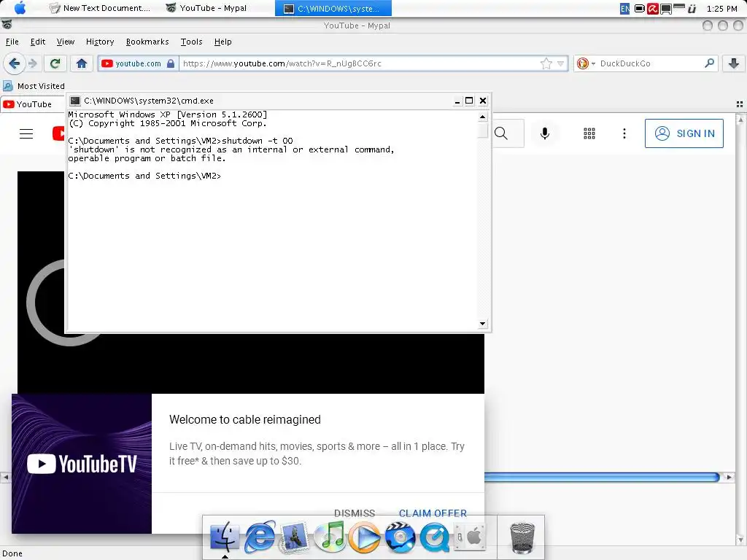Launch Internet Explorer from the dock
The width and height of the screenshot is (747, 560).
coord(260,537)
